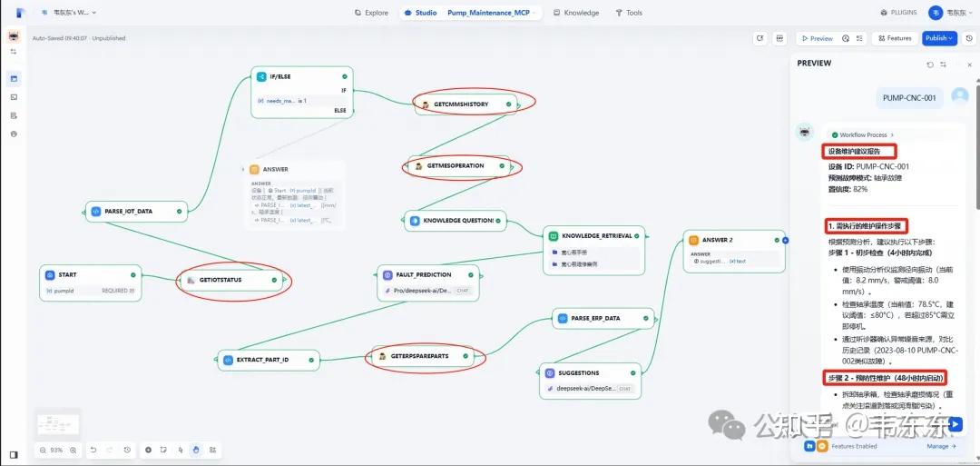
Task: Switch to pointer mode in the bottom toolbar
Action: (x=181, y=450)
